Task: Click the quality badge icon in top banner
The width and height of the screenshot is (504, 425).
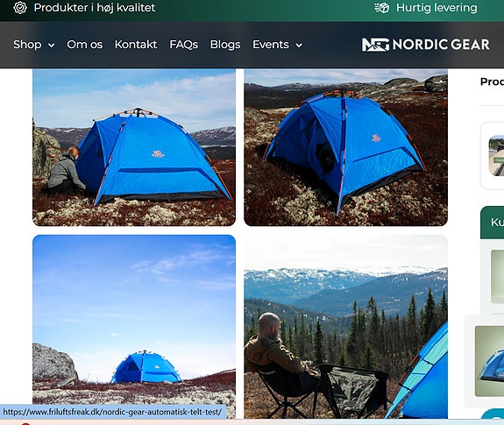Action: point(20,8)
